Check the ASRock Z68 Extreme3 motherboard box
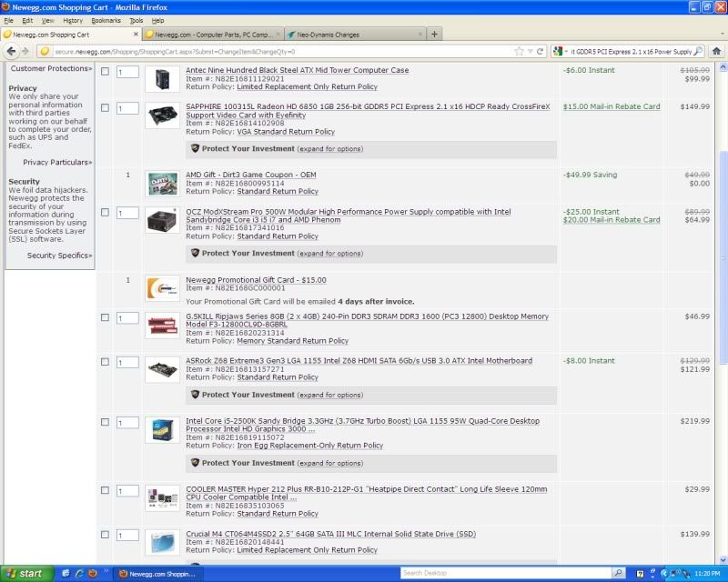 (105, 362)
